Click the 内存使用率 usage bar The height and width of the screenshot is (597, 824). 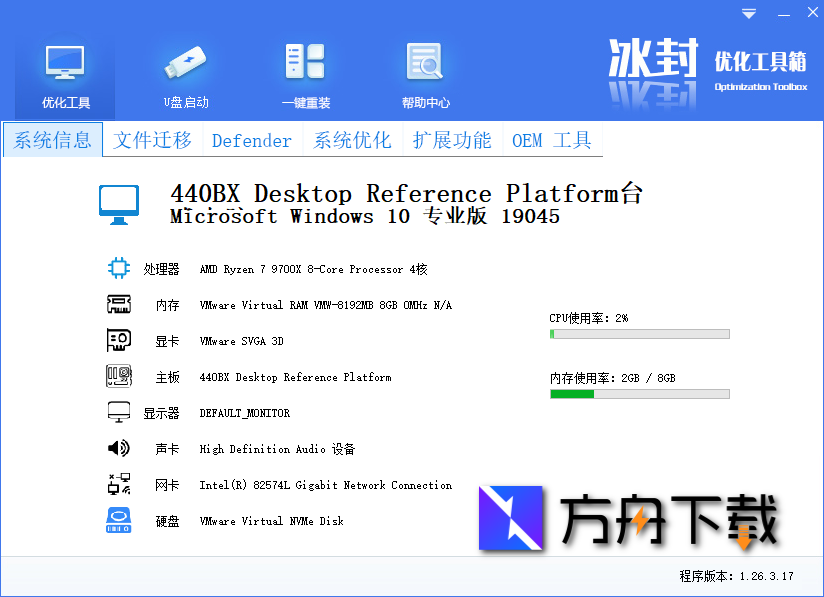640,394
